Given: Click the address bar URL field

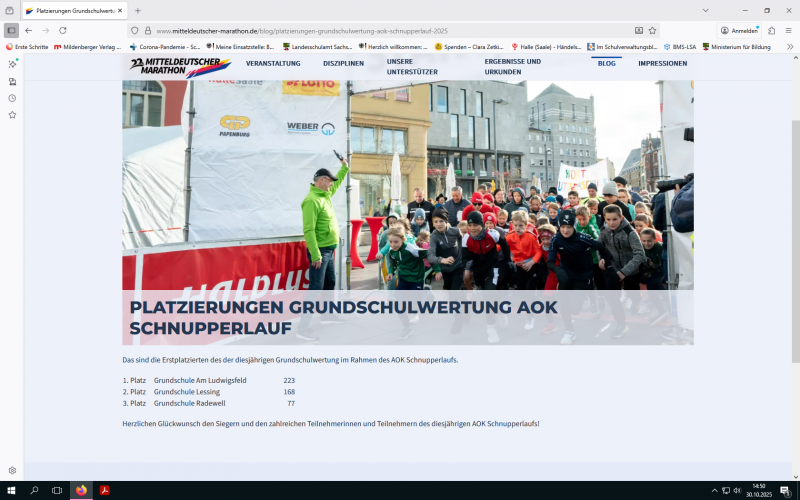Looking at the screenshot, I should point(380,30).
